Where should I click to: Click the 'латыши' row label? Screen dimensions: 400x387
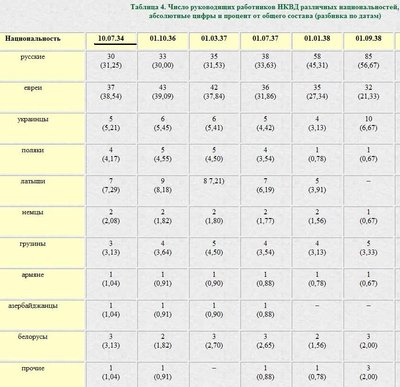33,181
